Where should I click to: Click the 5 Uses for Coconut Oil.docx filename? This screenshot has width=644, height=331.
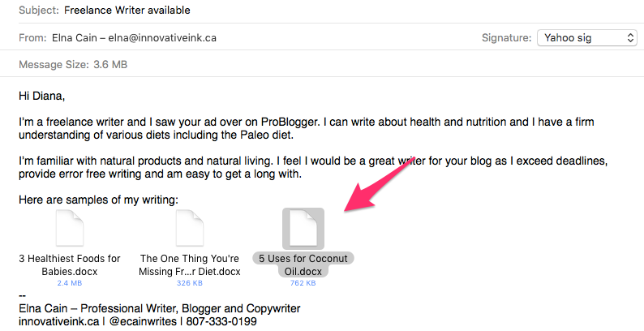pyautogui.click(x=303, y=264)
